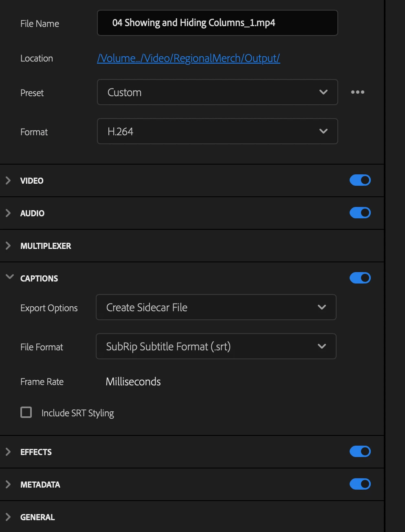Screen dimensions: 405x532
Task: Collapse the CAPTIONS section
Action: tap(10, 277)
